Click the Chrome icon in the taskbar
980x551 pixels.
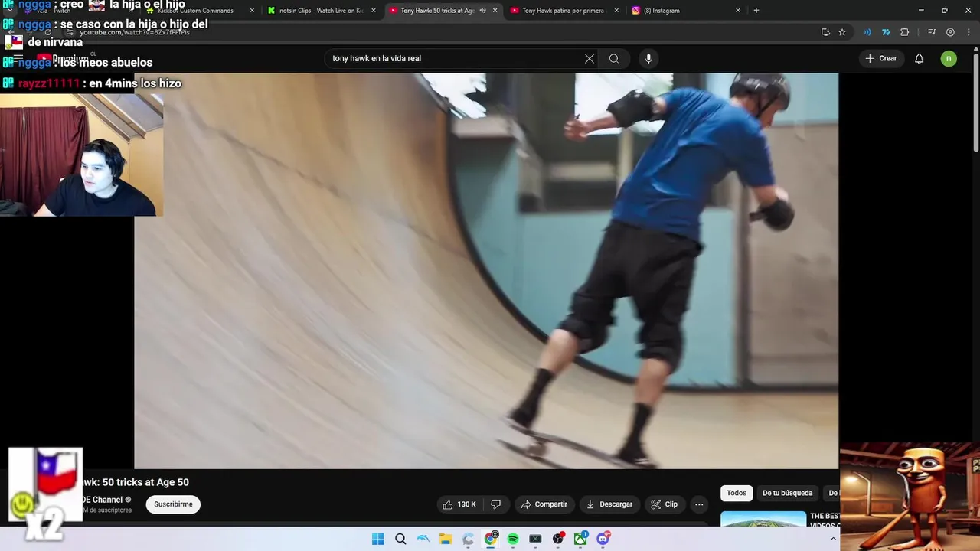[x=491, y=539]
